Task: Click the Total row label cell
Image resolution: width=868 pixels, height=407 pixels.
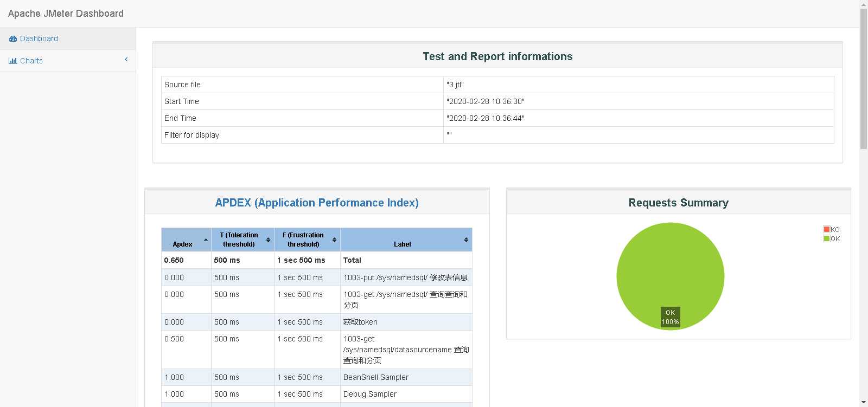Action: click(406, 260)
